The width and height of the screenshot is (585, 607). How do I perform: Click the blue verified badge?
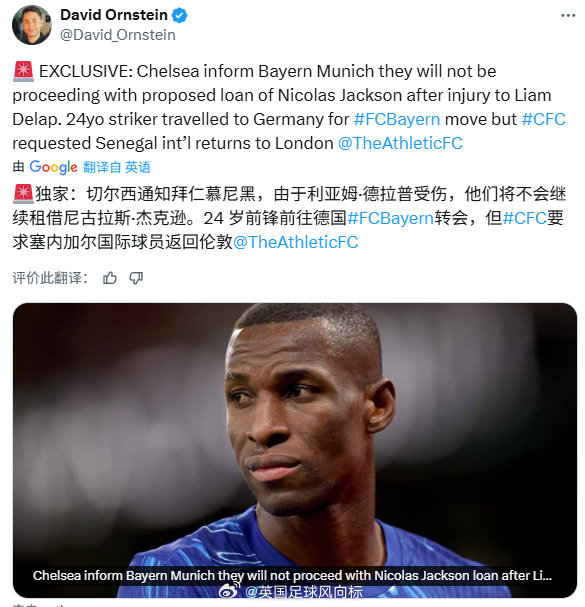[x=180, y=15]
